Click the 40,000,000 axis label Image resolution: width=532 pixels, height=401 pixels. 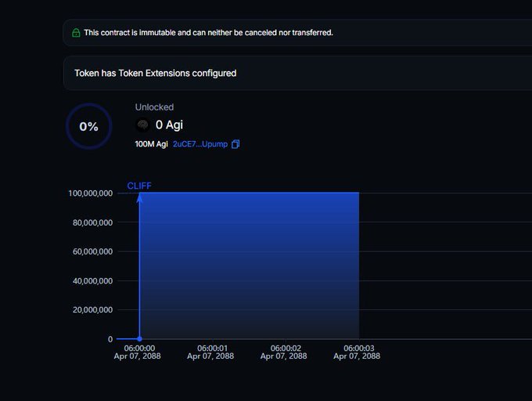(92, 281)
